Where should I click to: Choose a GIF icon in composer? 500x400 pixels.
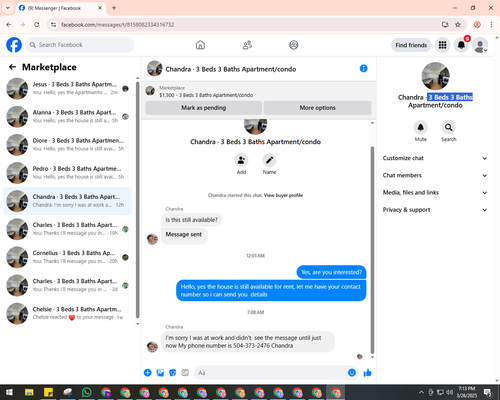click(x=185, y=373)
